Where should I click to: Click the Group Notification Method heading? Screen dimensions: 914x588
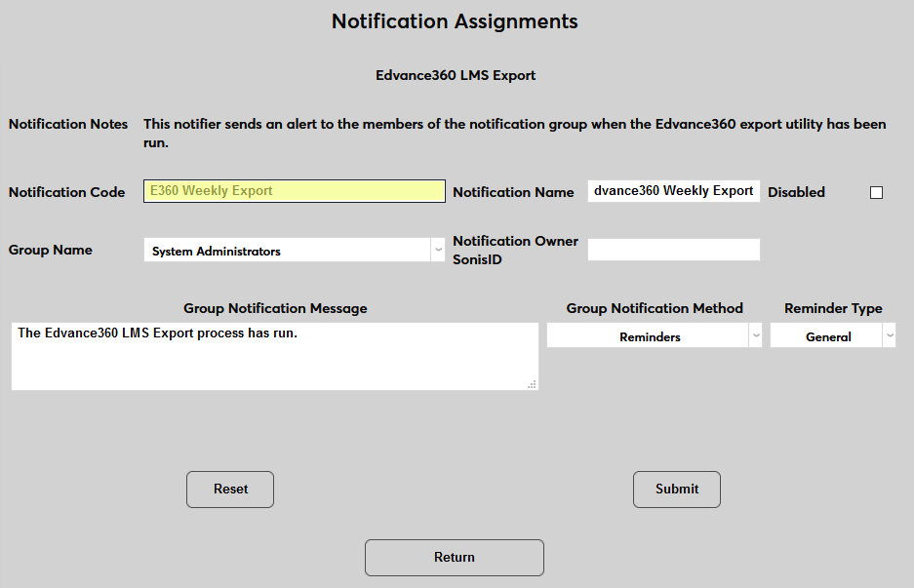pos(655,308)
